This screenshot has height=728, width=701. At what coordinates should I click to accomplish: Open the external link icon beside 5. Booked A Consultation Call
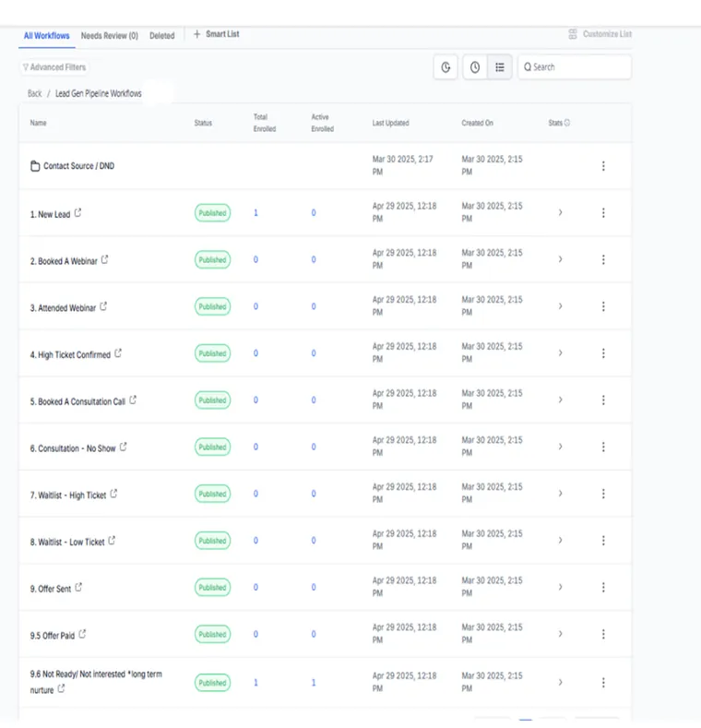[x=133, y=400]
